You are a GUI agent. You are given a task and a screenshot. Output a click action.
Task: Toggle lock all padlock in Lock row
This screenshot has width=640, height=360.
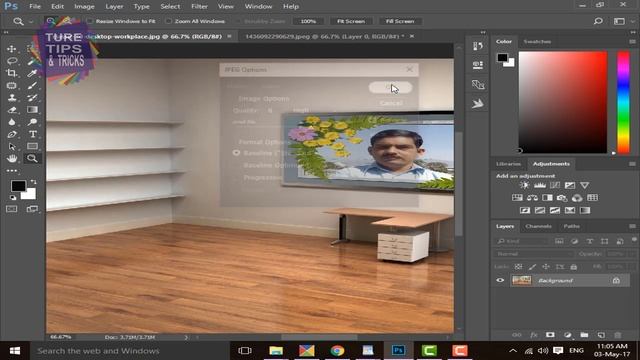point(573,267)
